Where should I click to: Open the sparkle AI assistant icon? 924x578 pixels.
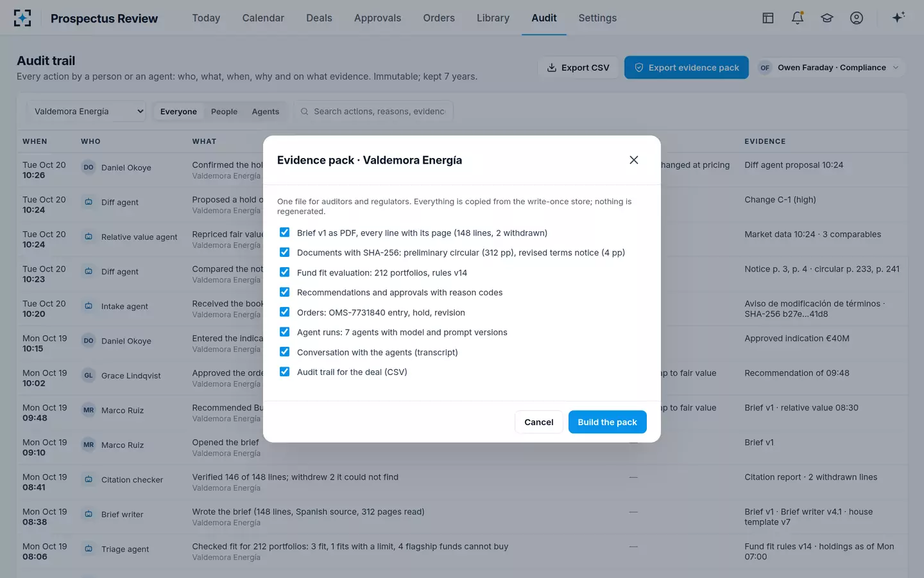898,17
